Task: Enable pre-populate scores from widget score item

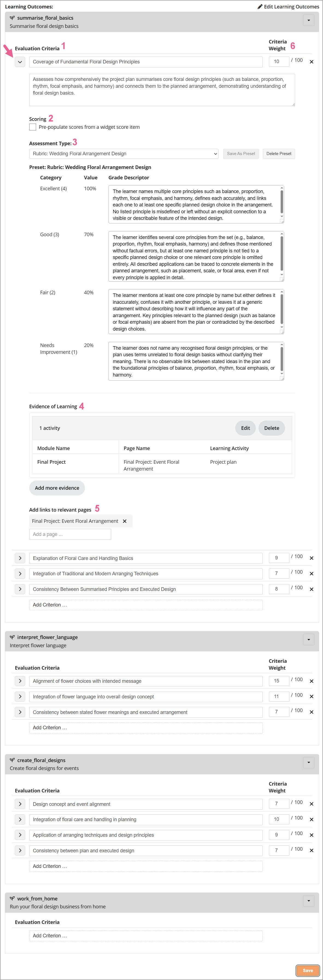Action: click(33, 127)
